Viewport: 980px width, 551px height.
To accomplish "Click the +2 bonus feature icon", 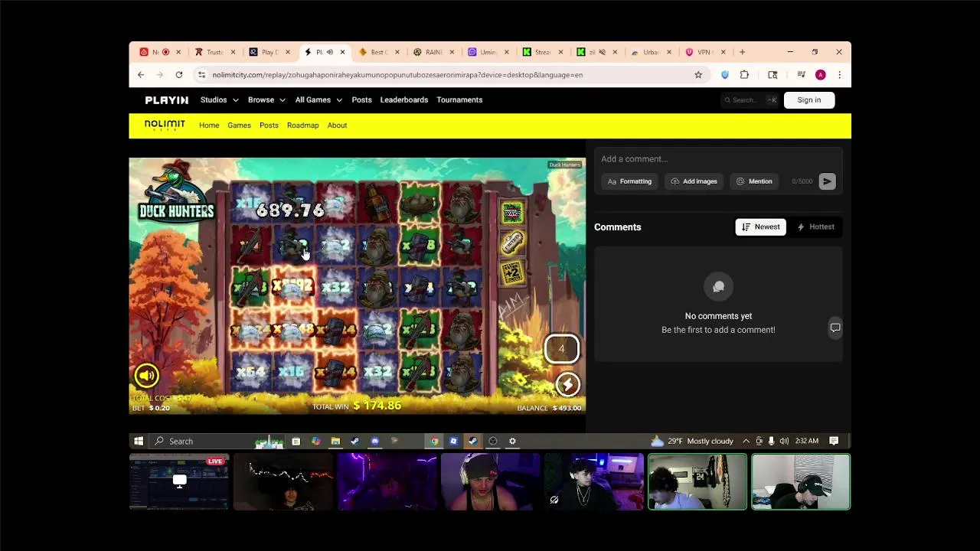I will [x=512, y=272].
